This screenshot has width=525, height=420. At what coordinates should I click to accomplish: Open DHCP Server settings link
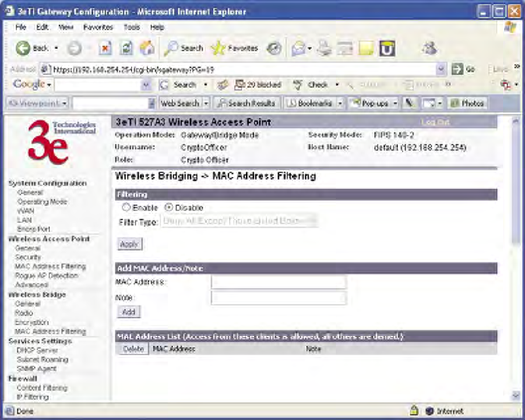pyautogui.click(x=37, y=351)
